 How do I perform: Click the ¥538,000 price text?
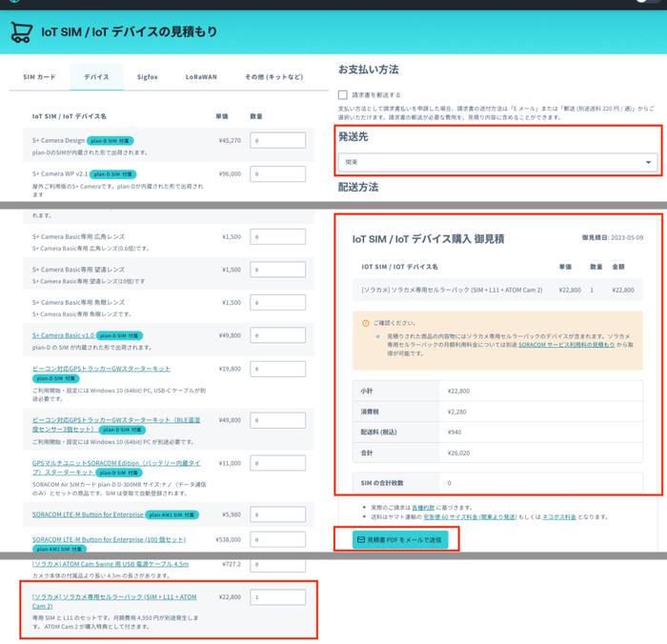[229, 539]
